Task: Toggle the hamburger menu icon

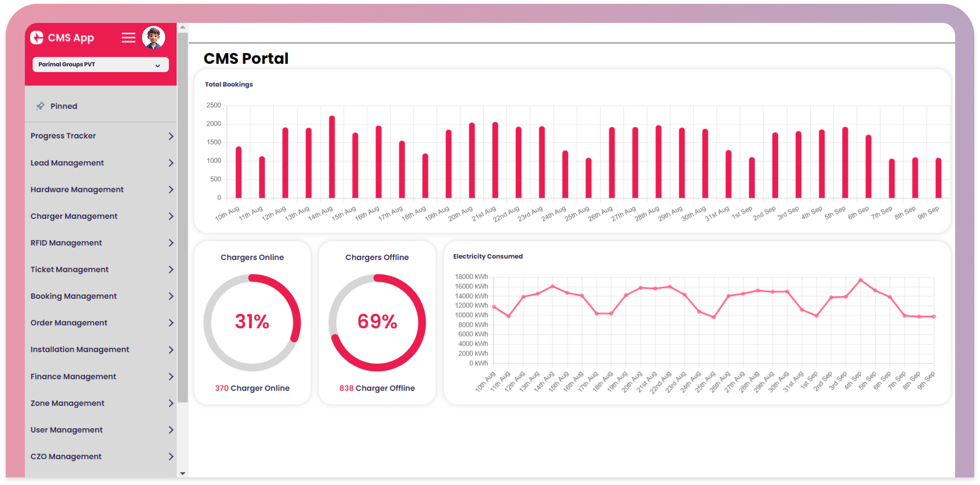Action: pyautogui.click(x=128, y=38)
